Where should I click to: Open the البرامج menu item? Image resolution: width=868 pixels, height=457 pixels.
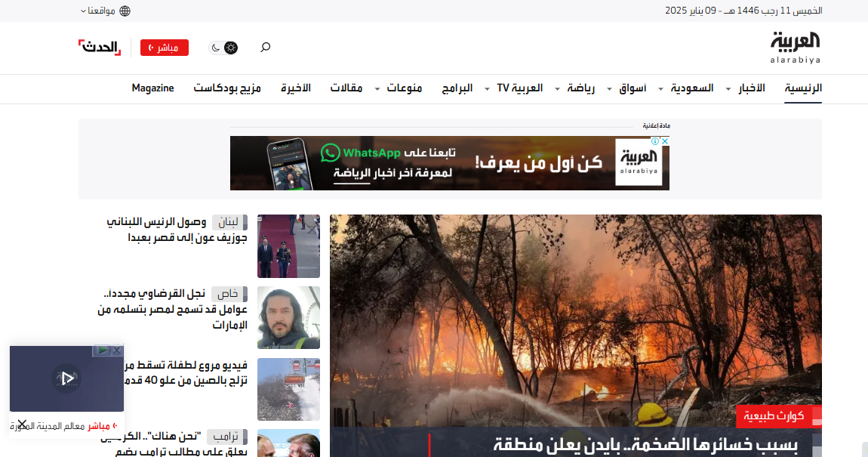tap(457, 88)
